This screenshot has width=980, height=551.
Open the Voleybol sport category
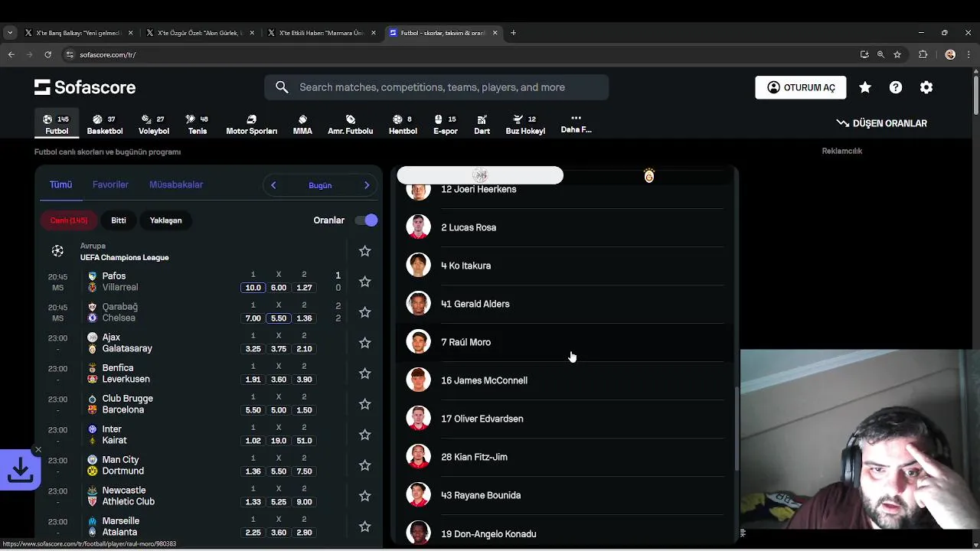[154, 125]
